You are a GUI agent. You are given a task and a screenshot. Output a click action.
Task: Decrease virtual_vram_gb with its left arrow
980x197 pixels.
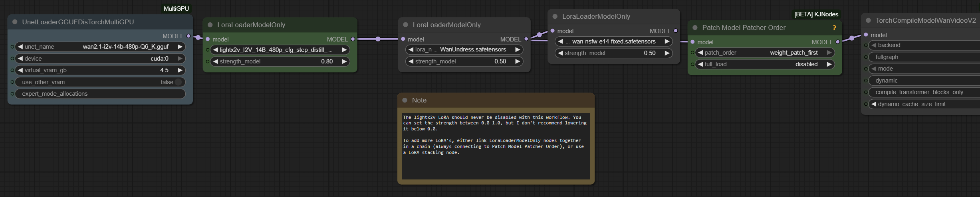coord(20,70)
